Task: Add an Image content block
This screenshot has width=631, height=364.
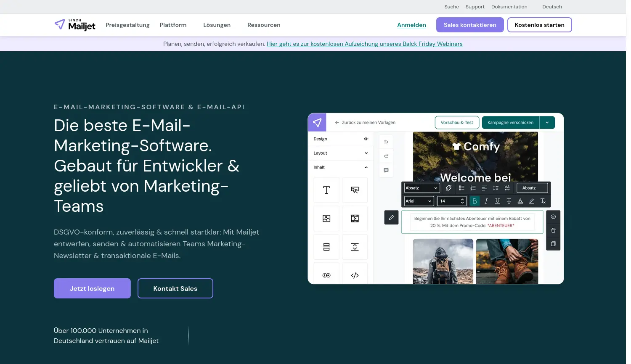Action: [x=326, y=219]
